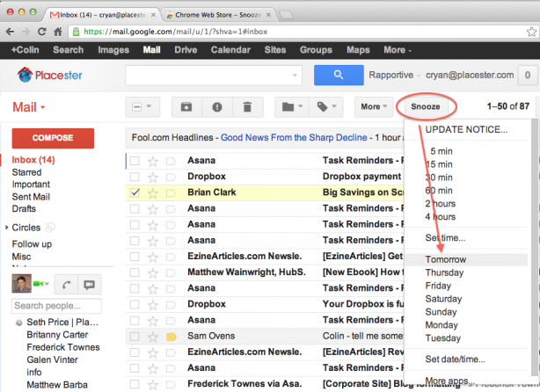Star the Brian Clark email
540x392 pixels.
click(x=152, y=192)
